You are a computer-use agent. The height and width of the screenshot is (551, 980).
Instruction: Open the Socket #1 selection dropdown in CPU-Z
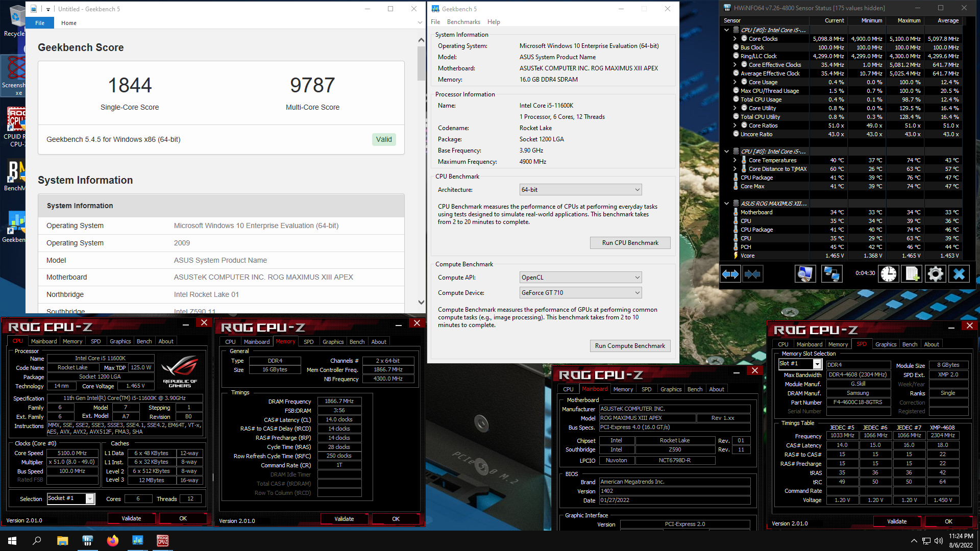71,498
